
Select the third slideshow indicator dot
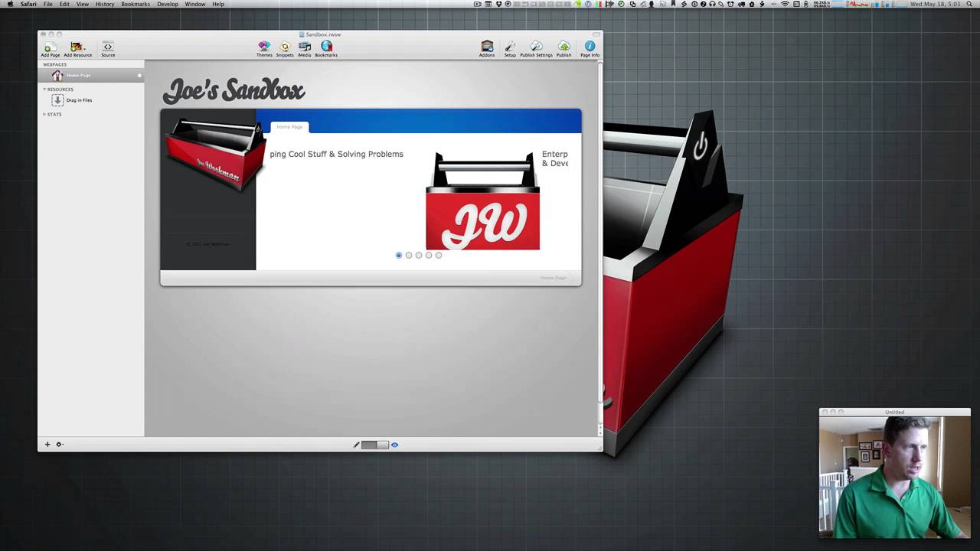click(x=419, y=256)
